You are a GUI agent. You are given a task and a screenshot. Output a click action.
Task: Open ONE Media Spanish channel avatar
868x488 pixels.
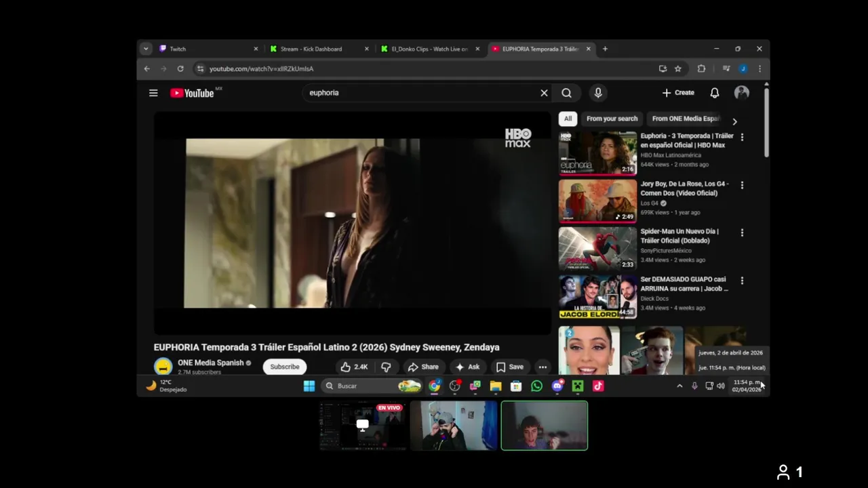pos(163,367)
